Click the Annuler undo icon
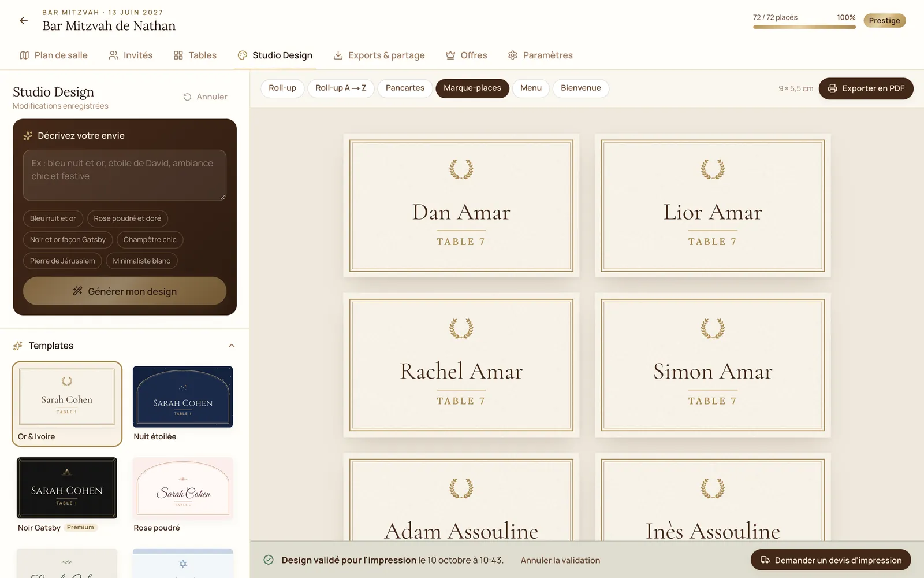 tap(187, 97)
